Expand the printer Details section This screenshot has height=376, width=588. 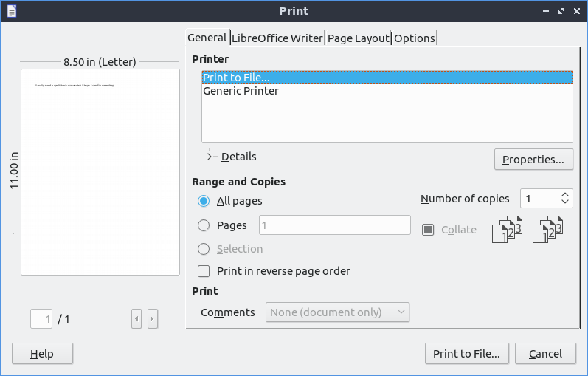coord(210,157)
